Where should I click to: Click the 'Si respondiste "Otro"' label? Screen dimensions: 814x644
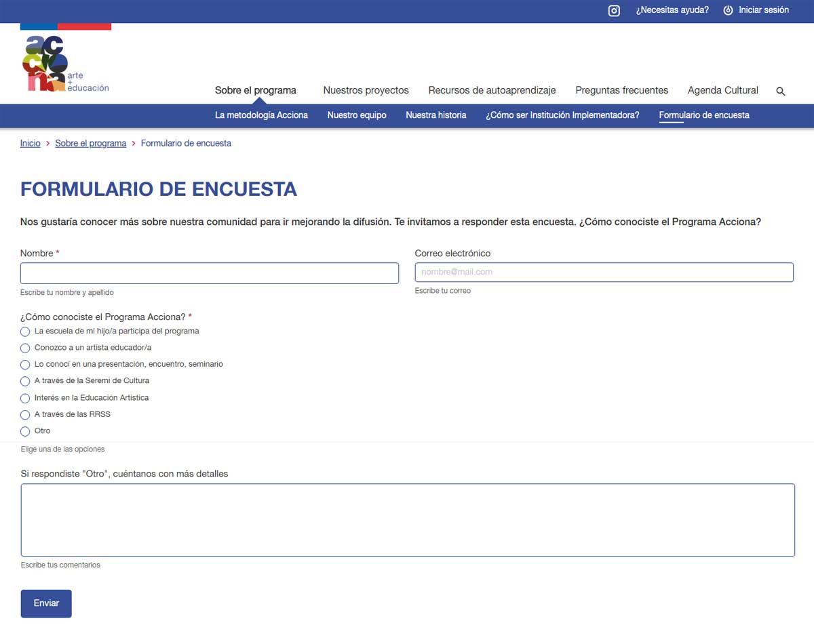pos(125,474)
